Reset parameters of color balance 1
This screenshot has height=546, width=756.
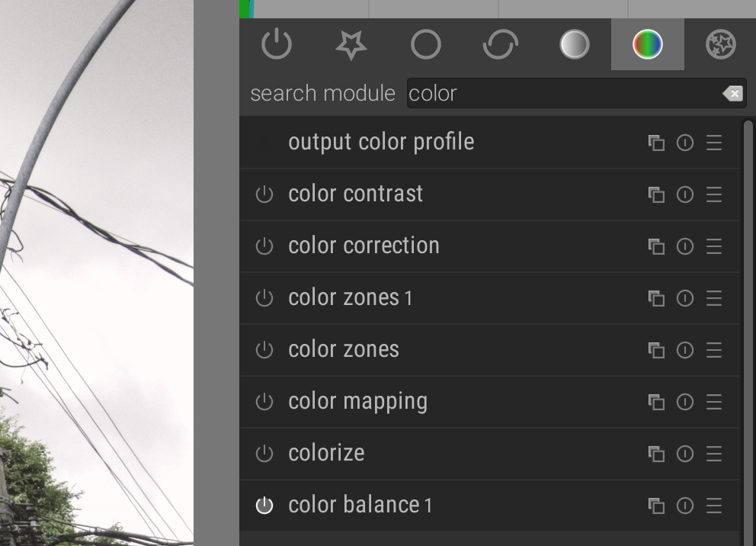pyautogui.click(x=685, y=506)
